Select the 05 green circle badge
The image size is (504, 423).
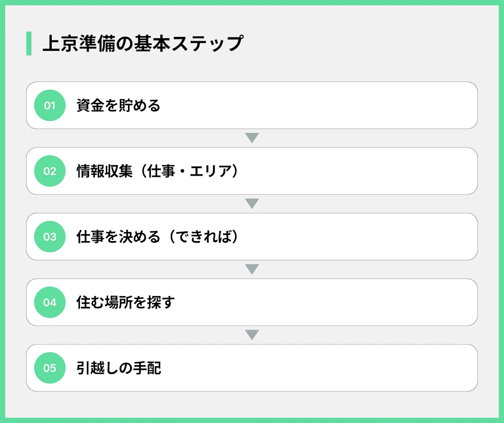coord(50,368)
